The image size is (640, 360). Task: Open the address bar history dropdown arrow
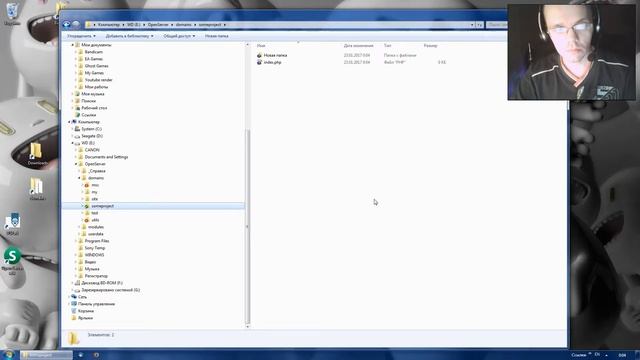[472, 25]
